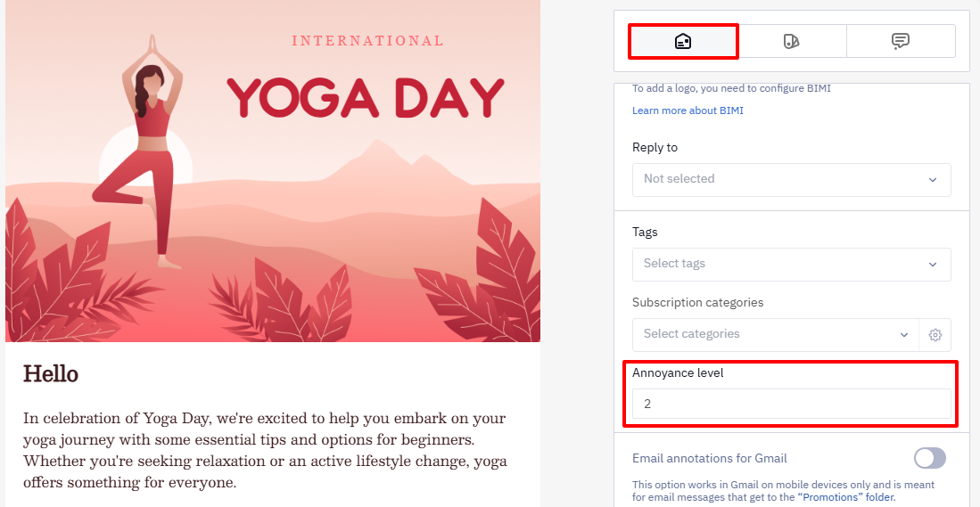Click the Hello heading in email
Screen dimensions: 980x507
(51, 374)
